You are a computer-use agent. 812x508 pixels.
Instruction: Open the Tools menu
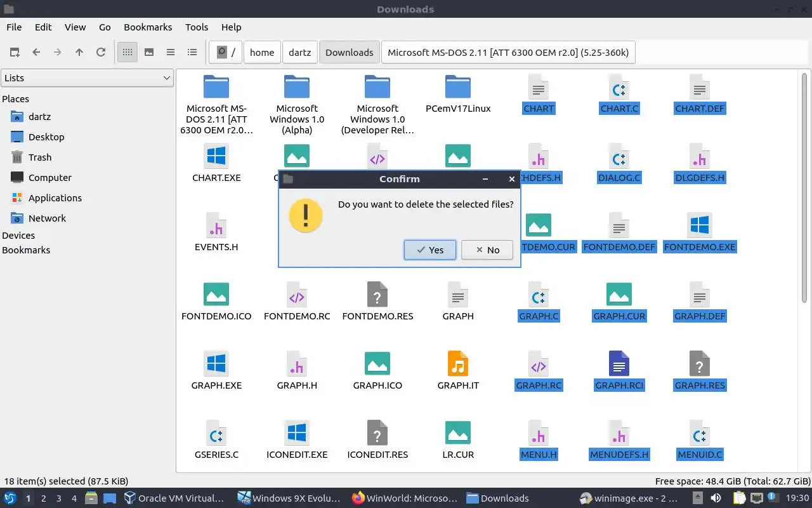click(197, 27)
